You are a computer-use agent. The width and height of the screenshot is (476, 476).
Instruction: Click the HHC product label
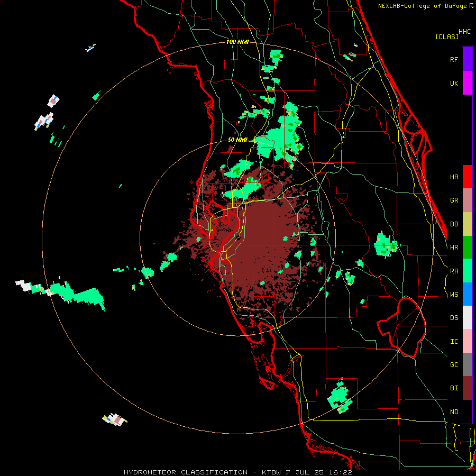coord(465,32)
